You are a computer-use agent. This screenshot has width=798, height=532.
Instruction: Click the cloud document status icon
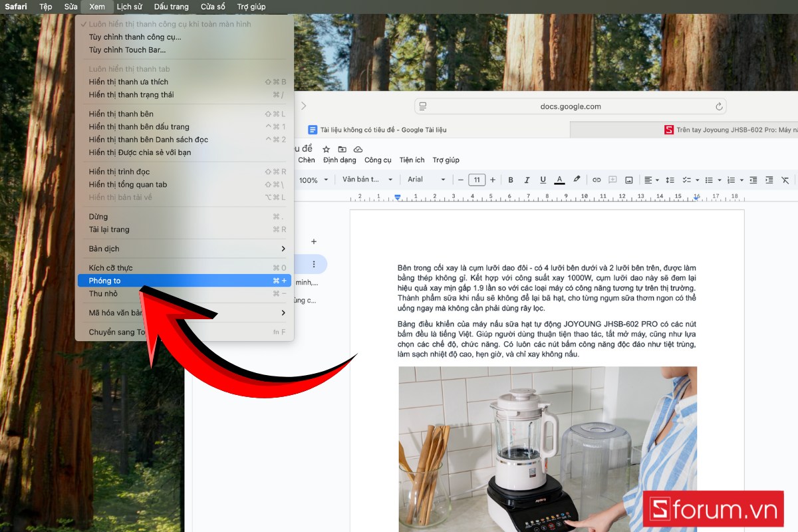tap(358, 149)
